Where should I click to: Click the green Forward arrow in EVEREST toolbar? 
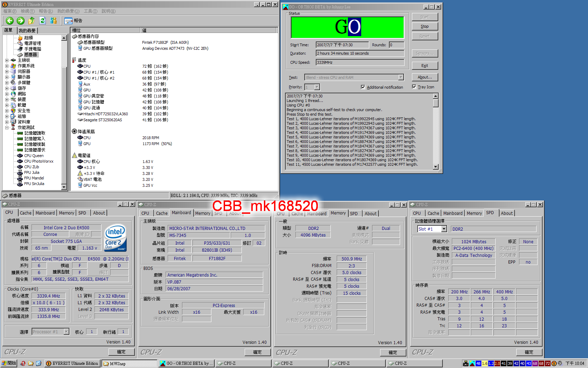[21, 21]
